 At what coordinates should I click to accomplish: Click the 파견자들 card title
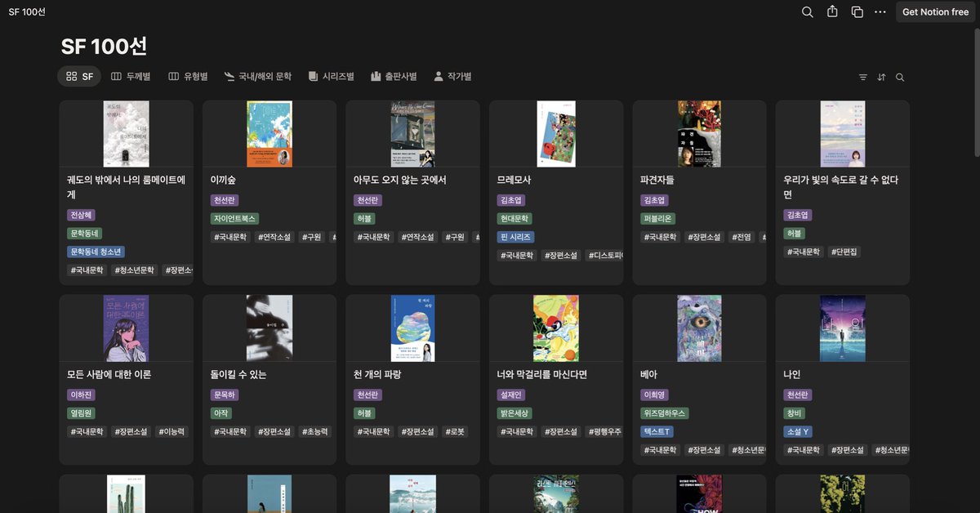[657, 180]
